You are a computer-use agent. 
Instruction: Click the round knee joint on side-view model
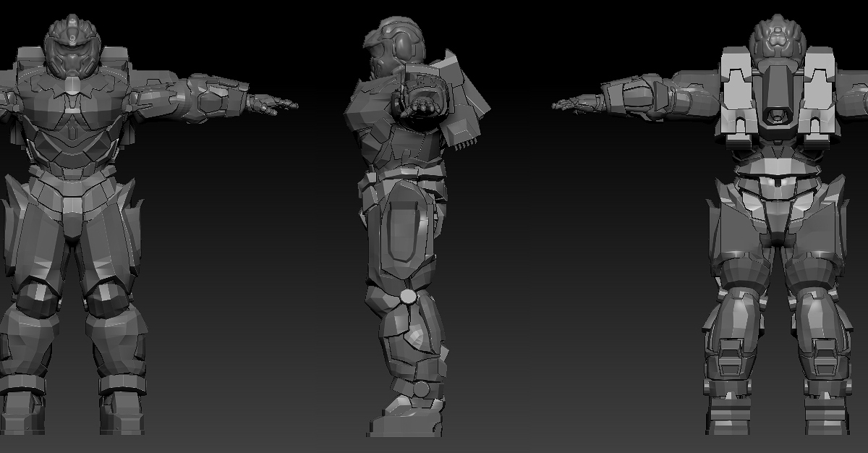(409, 296)
